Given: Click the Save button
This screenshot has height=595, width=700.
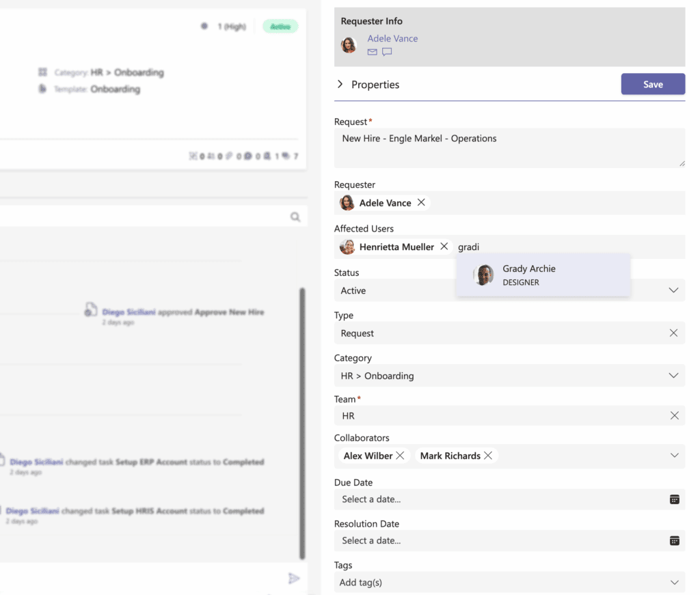Looking at the screenshot, I should pos(652,83).
